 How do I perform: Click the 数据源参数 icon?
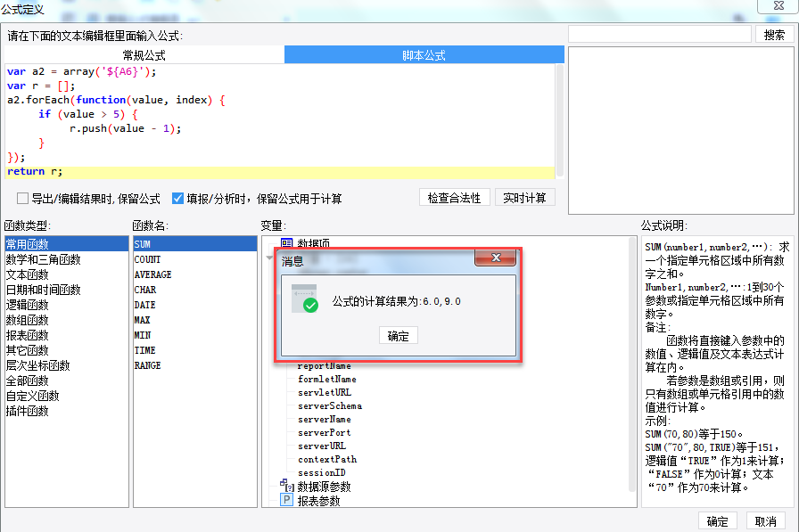click(287, 485)
